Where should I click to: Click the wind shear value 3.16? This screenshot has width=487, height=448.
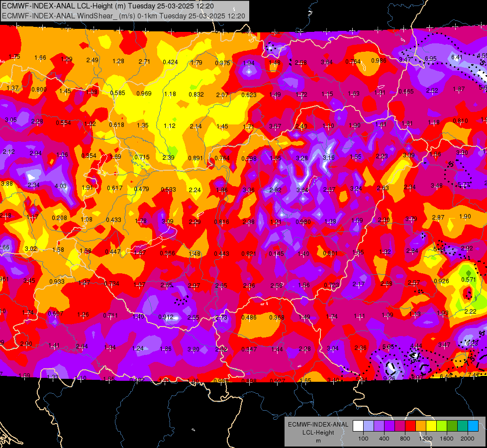[x=329, y=158]
